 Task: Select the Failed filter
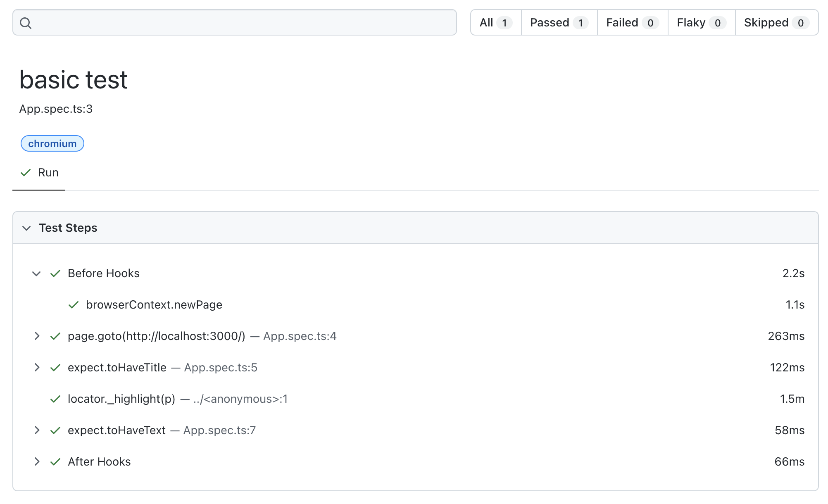pyautogui.click(x=632, y=23)
